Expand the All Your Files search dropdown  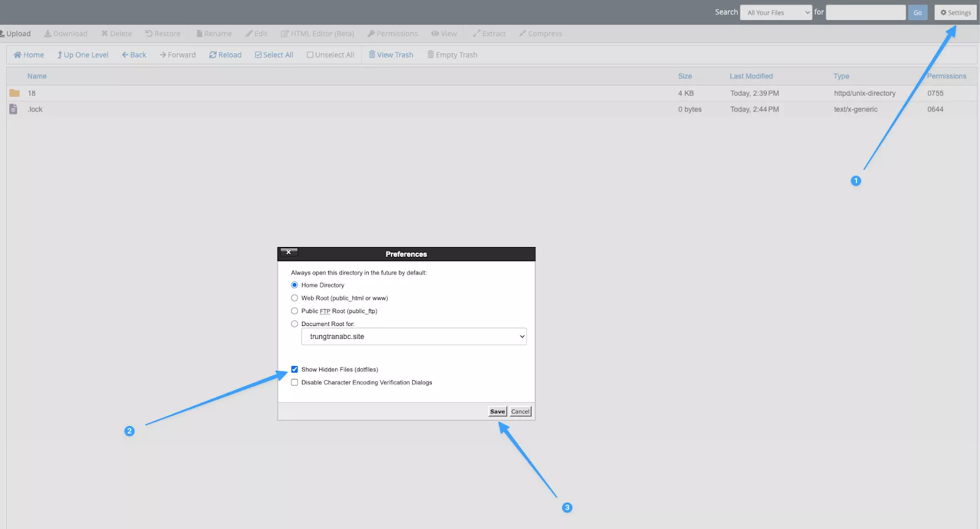pyautogui.click(x=775, y=13)
